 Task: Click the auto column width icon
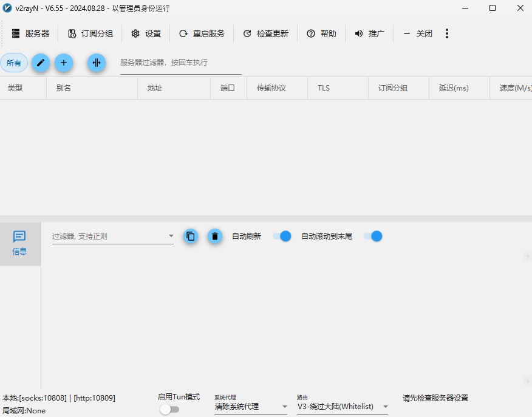coord(97,63)
